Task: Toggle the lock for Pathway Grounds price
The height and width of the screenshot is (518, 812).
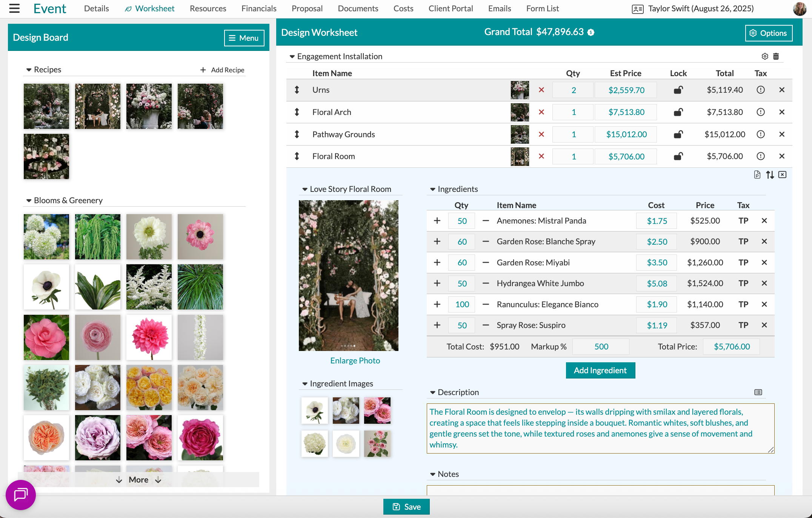Action: (x=678, y=134)
